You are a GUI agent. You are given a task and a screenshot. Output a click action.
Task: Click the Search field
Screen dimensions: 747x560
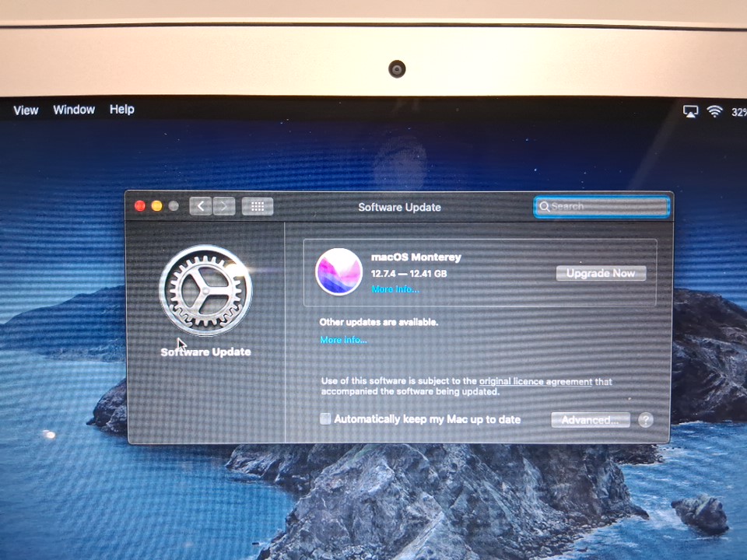click(601, 206)
